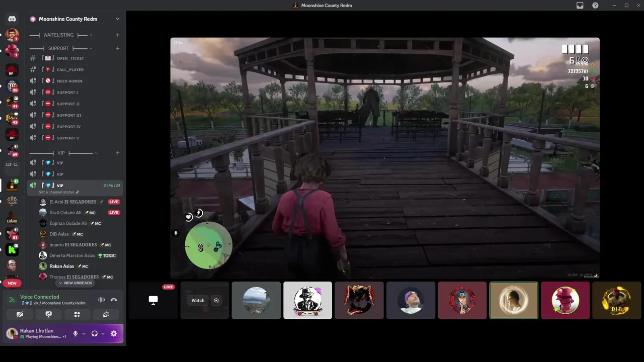This screenshot has width=644, height=362.
Task: Select participant tile with landscape avatar
Action: [x=256, y=300]
